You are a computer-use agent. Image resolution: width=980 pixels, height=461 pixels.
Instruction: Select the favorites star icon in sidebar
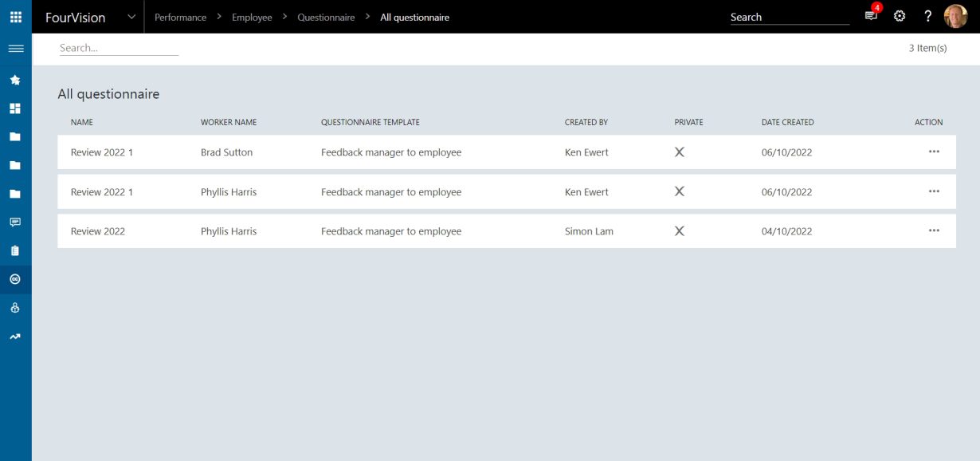click(15, 79)
